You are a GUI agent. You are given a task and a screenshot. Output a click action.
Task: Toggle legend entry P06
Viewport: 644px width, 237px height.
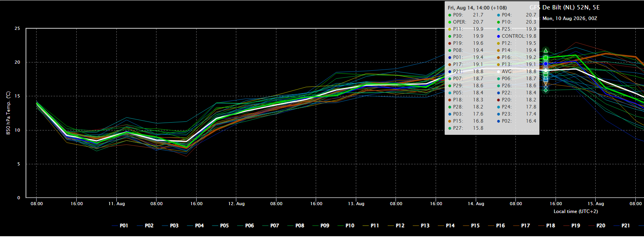[x=246, y=226]
